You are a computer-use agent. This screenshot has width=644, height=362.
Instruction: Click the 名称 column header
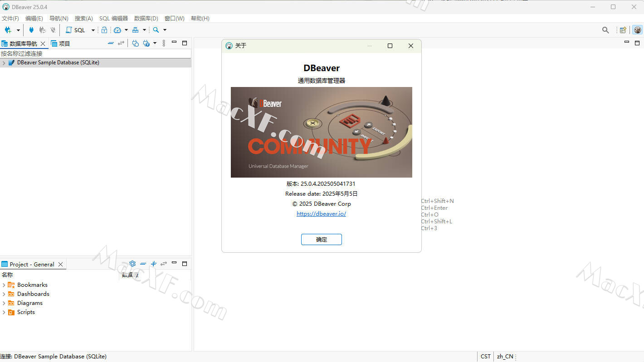(x=60, y=275)
